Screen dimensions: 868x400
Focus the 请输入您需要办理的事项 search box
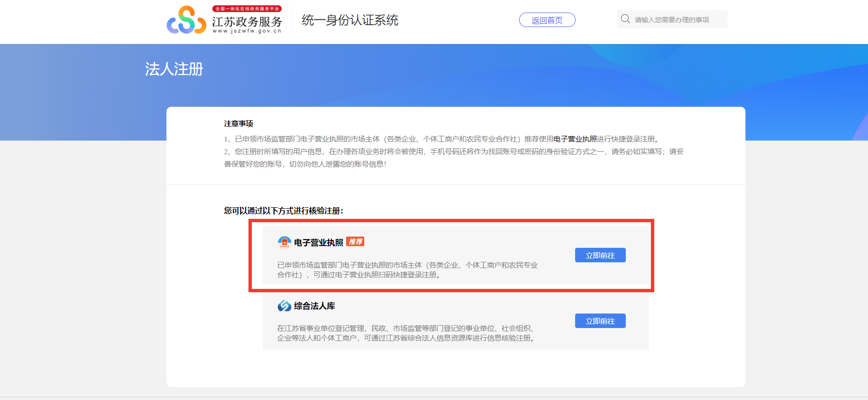(675, 20)
